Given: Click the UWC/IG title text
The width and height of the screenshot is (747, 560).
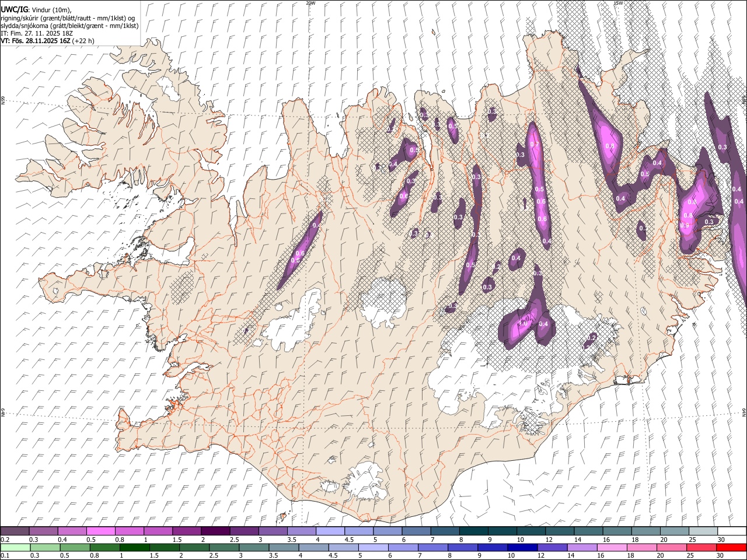Looking at the screenshot, I should coord(14,10).
